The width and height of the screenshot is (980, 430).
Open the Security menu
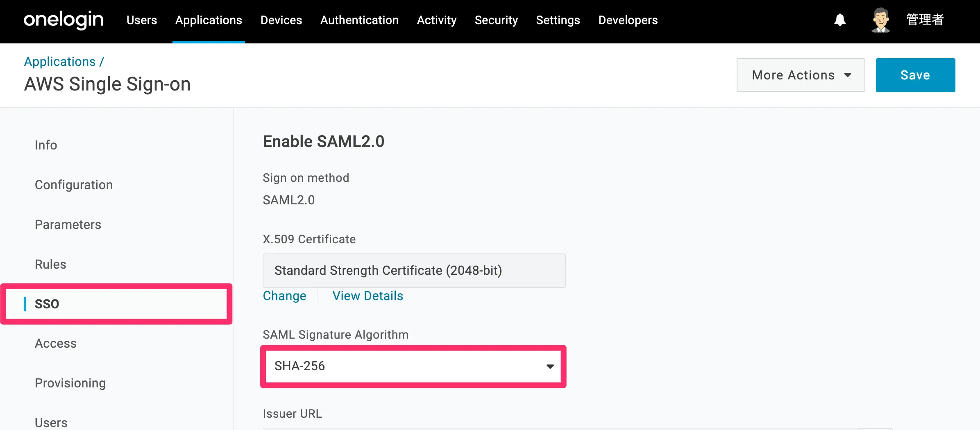496,20
